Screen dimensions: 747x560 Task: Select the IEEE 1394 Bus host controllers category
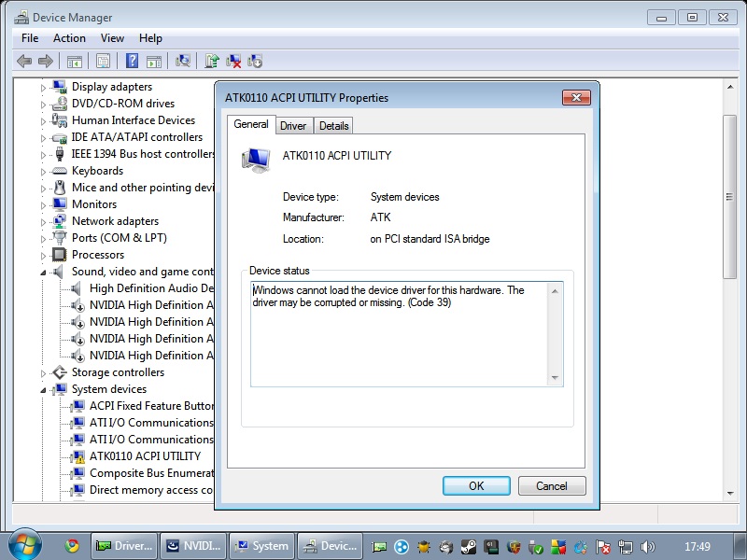click(x=143, y=154)
